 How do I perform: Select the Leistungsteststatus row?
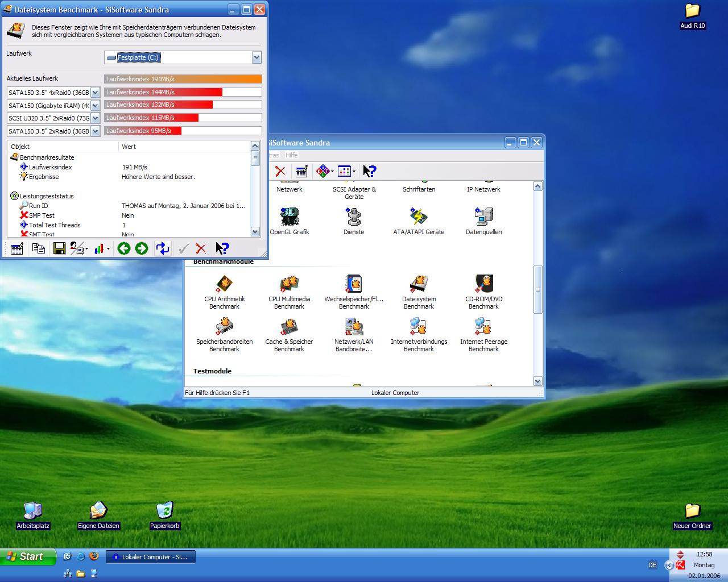coord(129,196)
